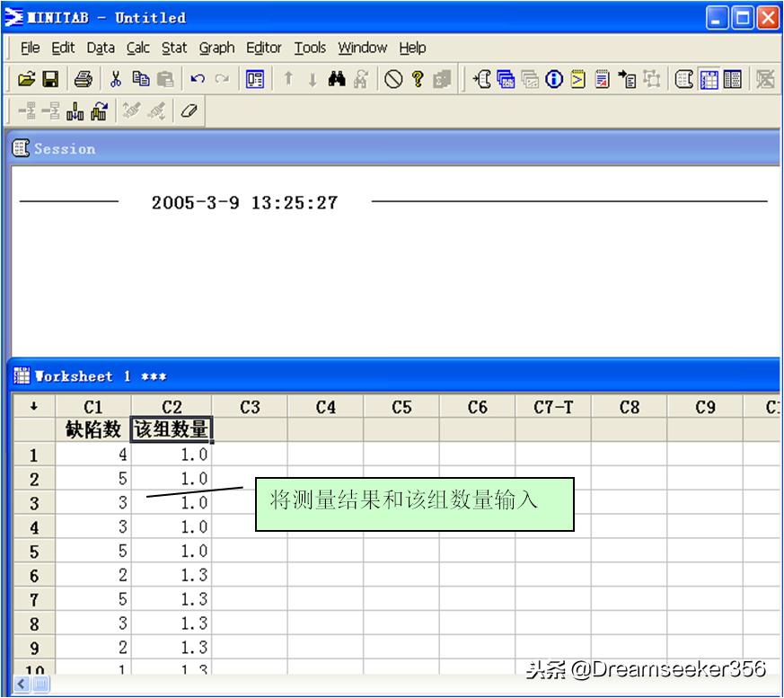
Task: Select row 6 header in worksheet
Action: 34,576
